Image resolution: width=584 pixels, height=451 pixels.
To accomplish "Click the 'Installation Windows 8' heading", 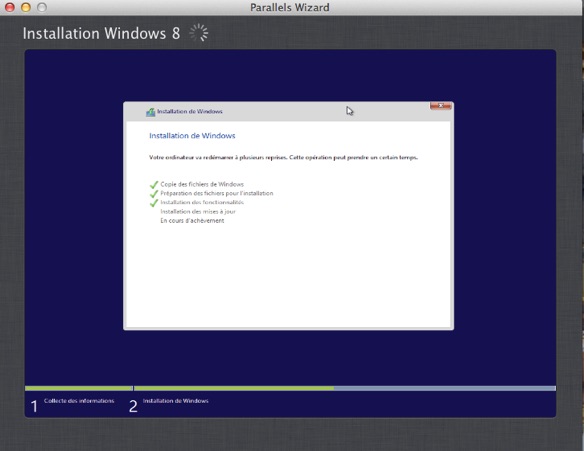I will click(x=101, y=33).
